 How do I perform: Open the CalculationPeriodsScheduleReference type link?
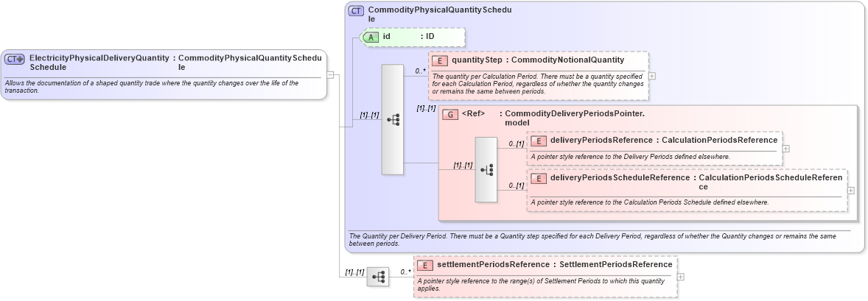pyautogui.click(x=771, y=182)
